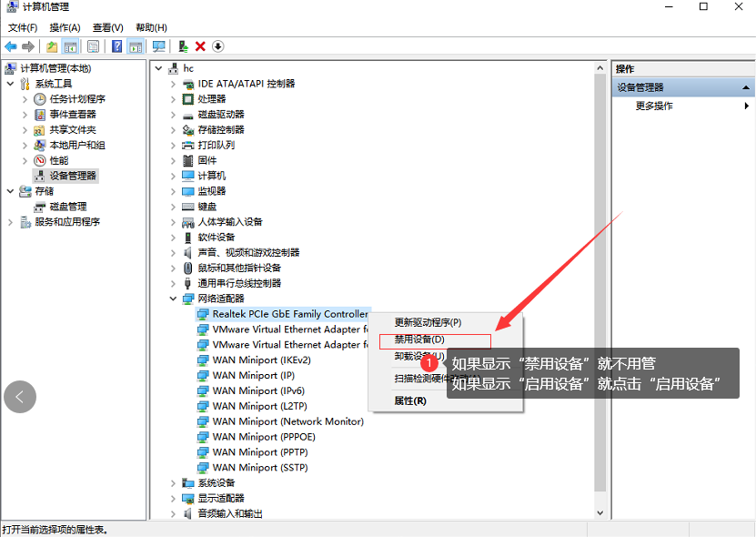The height and width of the screenshot is (537, 756).
Task: Collapse the 网络适配器 category
Action: pyautogui.click(x=174, y=299)
